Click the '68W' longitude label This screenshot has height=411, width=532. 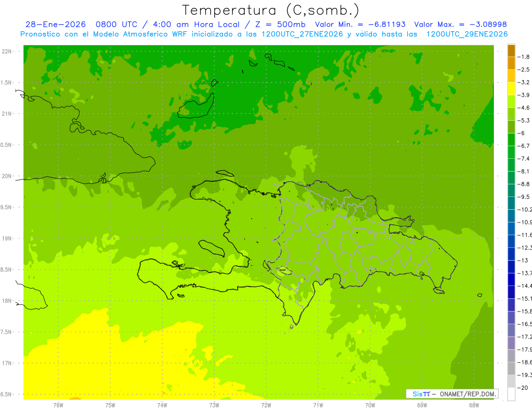[473, 405]
